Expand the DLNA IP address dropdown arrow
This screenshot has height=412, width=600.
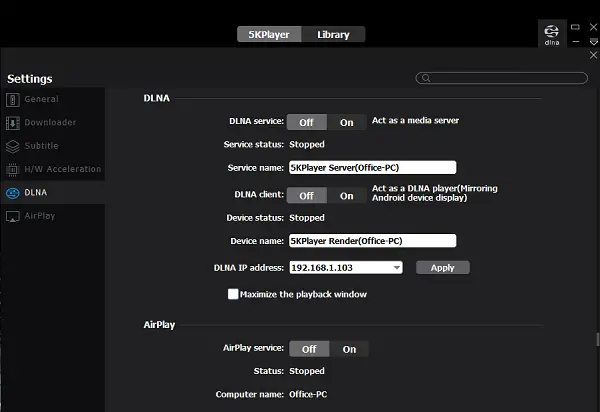(x=397, y=267)
